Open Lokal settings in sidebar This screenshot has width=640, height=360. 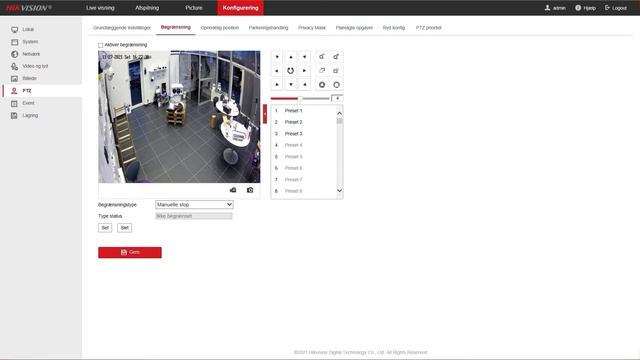(28, 29)
